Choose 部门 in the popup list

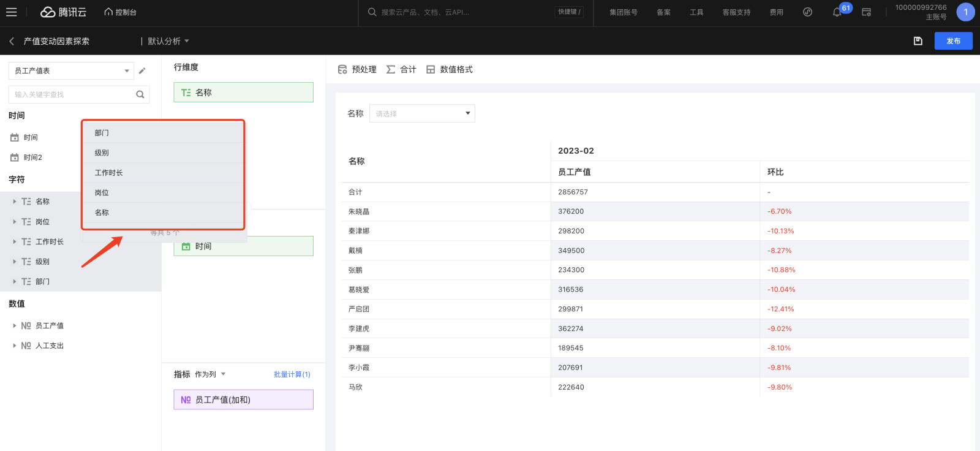[x=163, y=133]
